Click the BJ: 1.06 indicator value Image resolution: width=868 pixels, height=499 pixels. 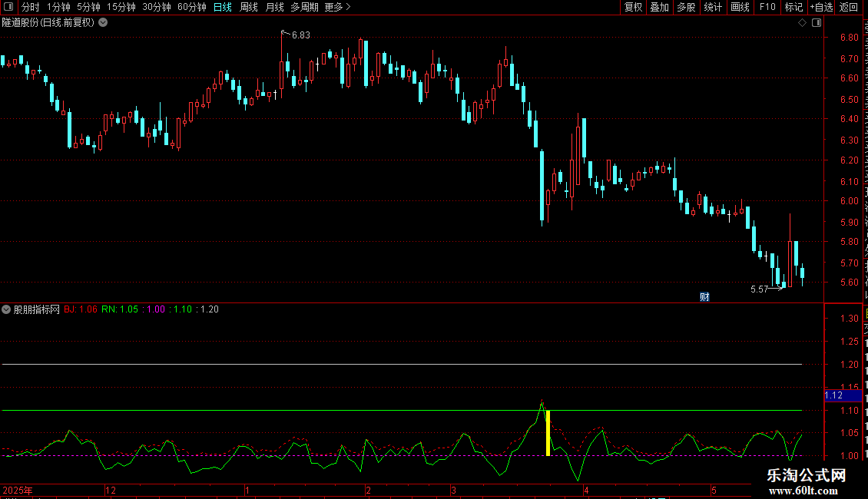pos(81,310)
